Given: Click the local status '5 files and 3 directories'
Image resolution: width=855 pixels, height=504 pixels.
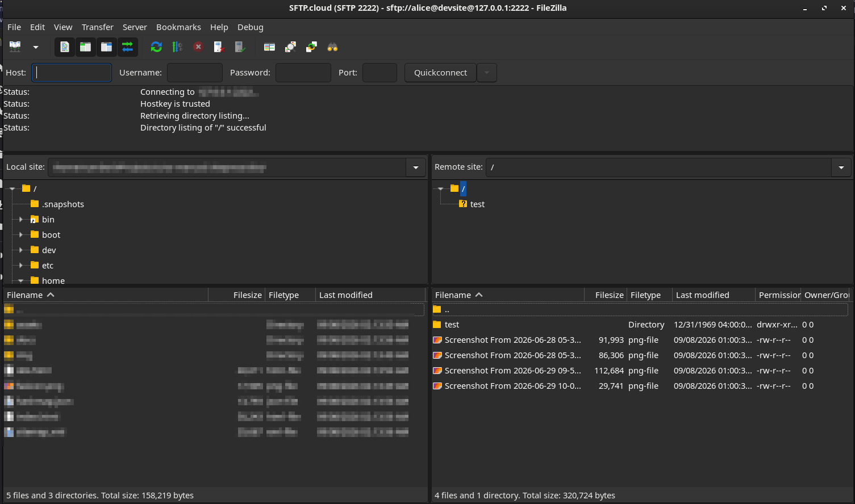Looking at the screenshot, I should [52, 495].
